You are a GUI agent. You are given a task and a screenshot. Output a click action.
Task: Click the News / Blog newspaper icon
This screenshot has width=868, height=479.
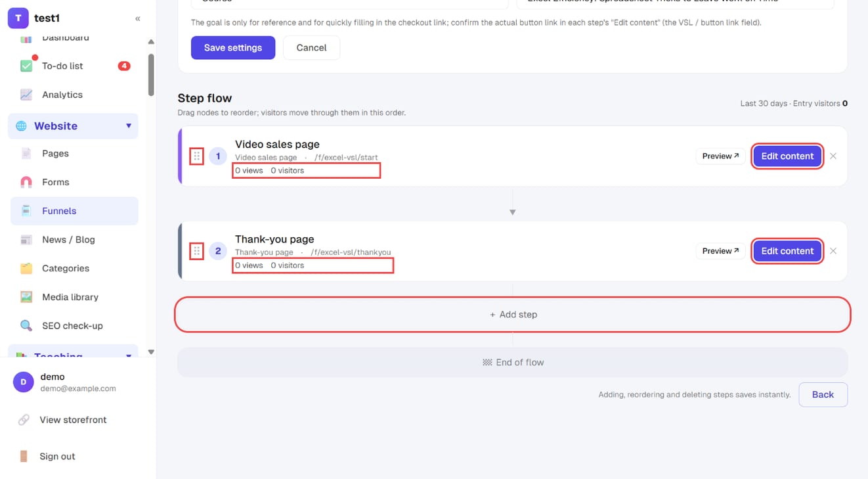[26, 240]
